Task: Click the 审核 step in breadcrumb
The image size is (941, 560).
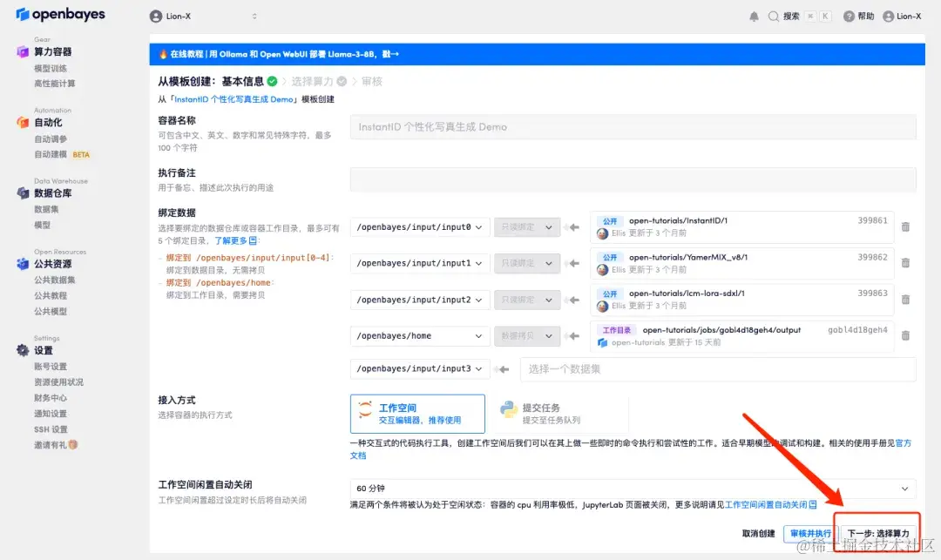Action: click(371, 81)
